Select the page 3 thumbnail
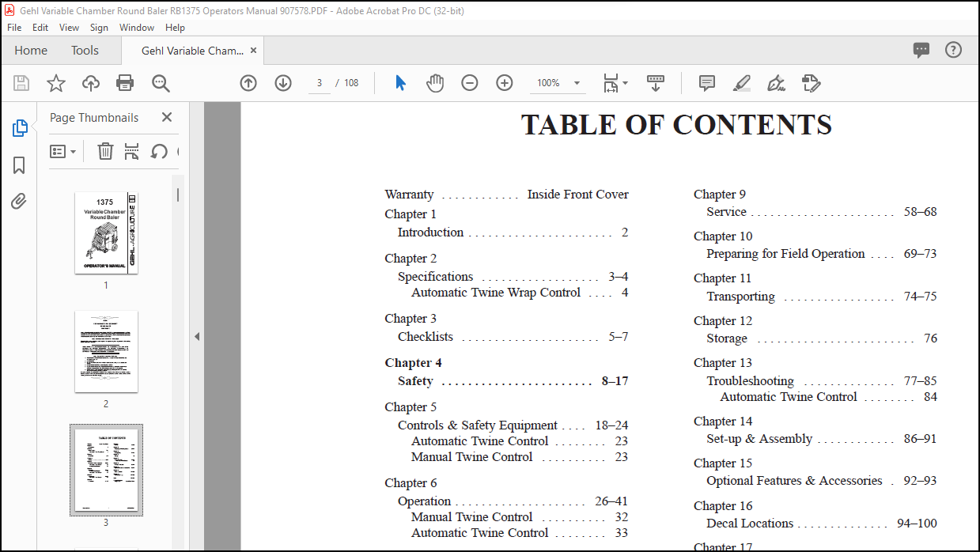The height and width of the screenshot is (552, 980). point(106,470)
